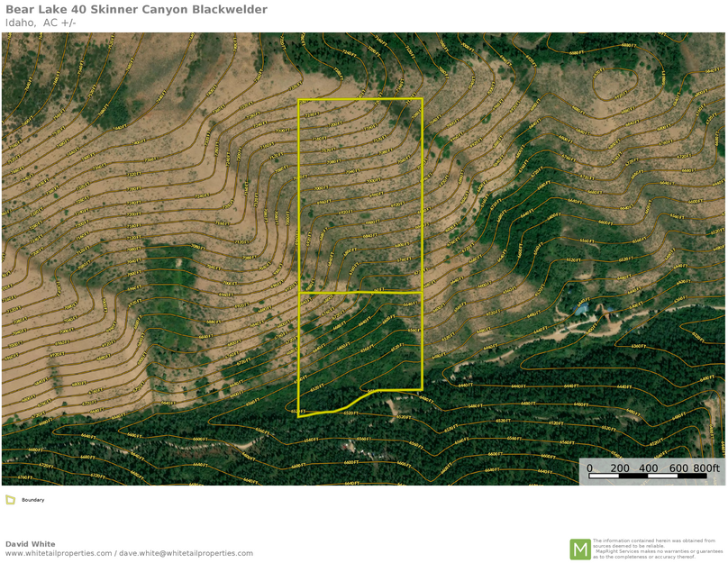
Task: Click the Boundary legend label text
Action: (x=32, y=500)
